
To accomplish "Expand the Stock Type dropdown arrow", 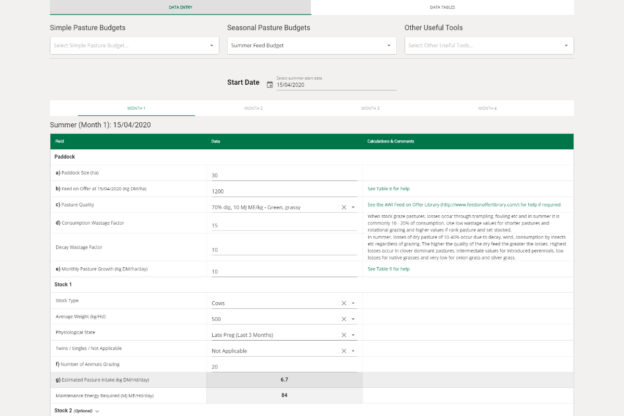I will pos(354,302).
